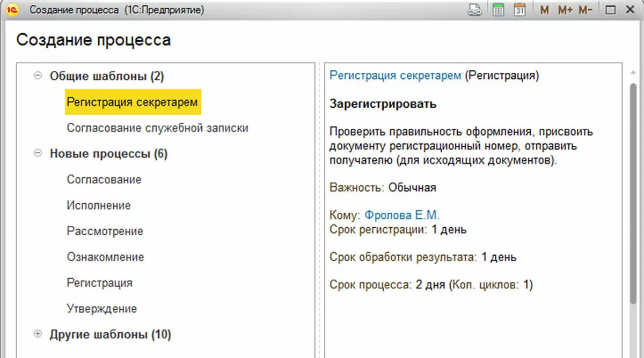Image resolution: width=644 pixels, height=358 pixels.
Task: Select Согласование служебной записки template
Action: pyautogui.click(x=157, y=128)
